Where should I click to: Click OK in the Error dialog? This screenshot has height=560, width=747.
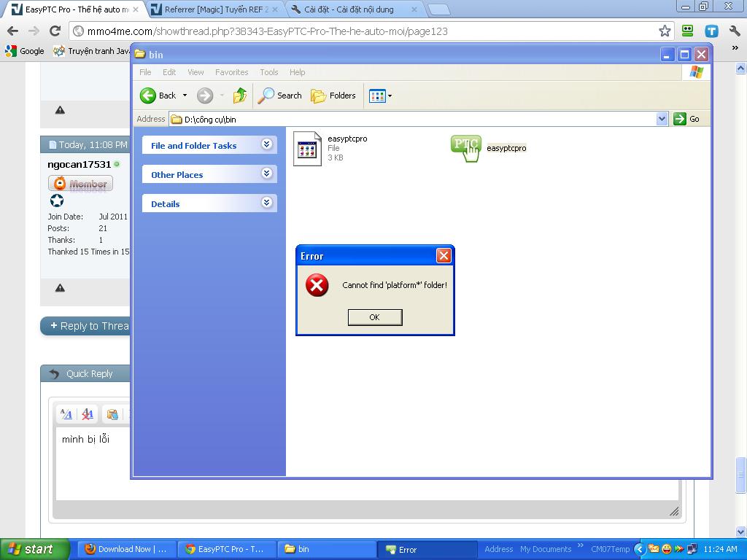375,317
